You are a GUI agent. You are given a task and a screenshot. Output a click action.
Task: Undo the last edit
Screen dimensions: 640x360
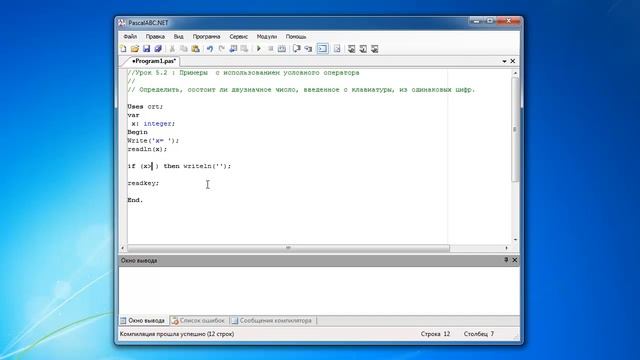[210, 49]
